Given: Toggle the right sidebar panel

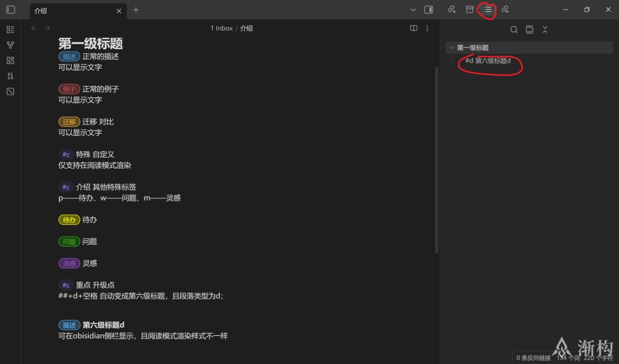Looking at the screenshot, I should click(429, 10).
